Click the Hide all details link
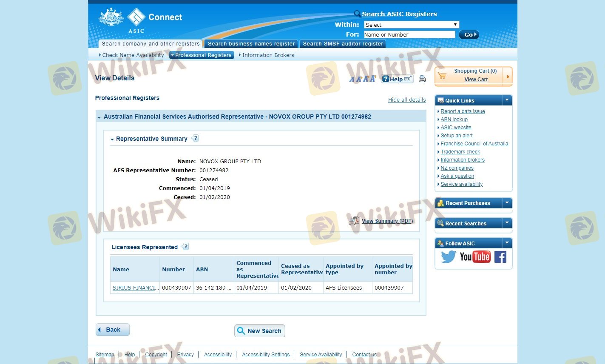Image resolution: width=605 pixels, height=364 pixels. [x=406, y=100]
